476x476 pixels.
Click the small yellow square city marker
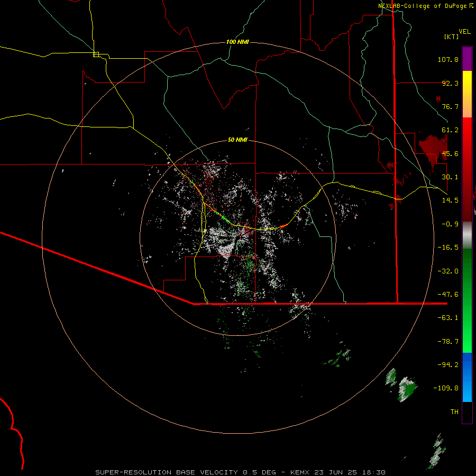click(96, 54)
